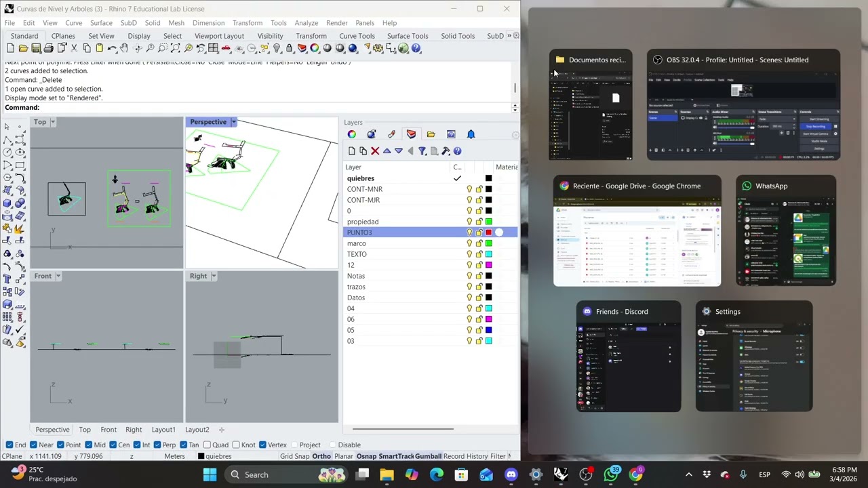Toggle Grid Snap in status bar
This screenshot has height=488, width=868.
point(295,456)
